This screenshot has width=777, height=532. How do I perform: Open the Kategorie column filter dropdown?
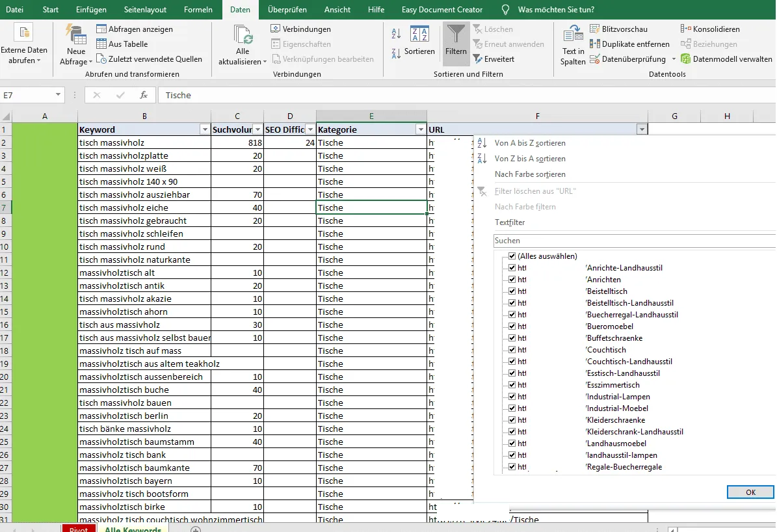(x=421, y=129)
